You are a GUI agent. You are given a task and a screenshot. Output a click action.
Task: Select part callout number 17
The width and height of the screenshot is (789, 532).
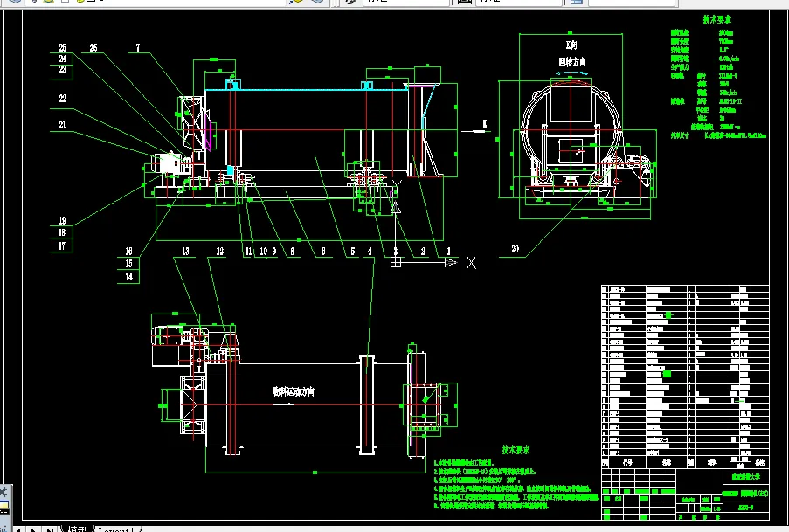coord(62,245)
